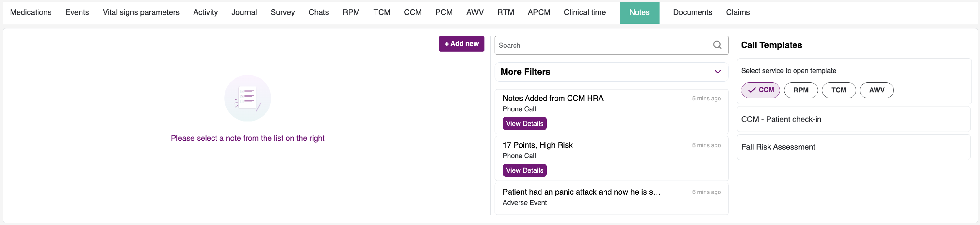Screen dimensions: 980x225
Task: Click the notes checklist illustration
Action: (247, 98)
